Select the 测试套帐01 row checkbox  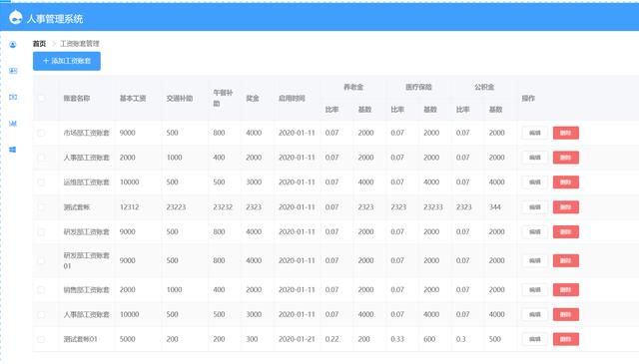tap(41, 339)
